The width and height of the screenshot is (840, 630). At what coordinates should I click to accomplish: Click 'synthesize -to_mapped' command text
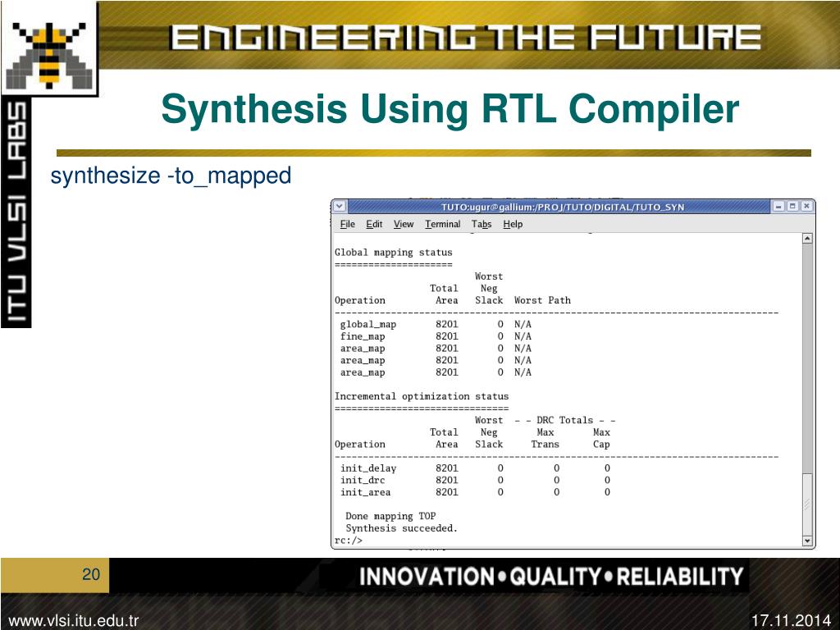[171, 176]
